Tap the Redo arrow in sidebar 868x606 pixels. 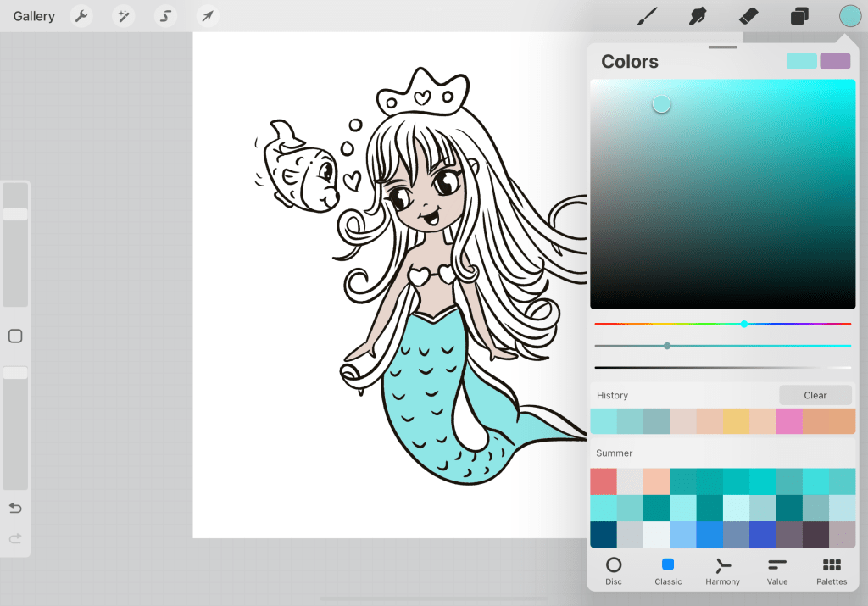(x=15, y=538)
